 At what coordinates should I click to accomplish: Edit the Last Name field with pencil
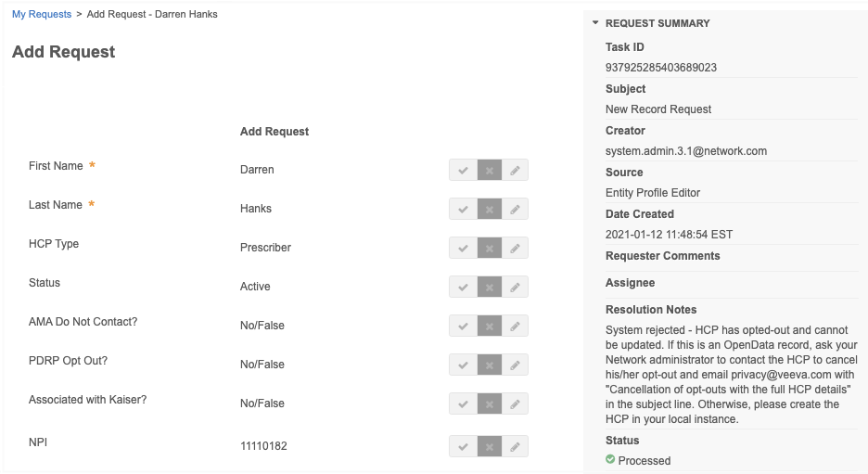pyautogui.click(x=515, y=210)
